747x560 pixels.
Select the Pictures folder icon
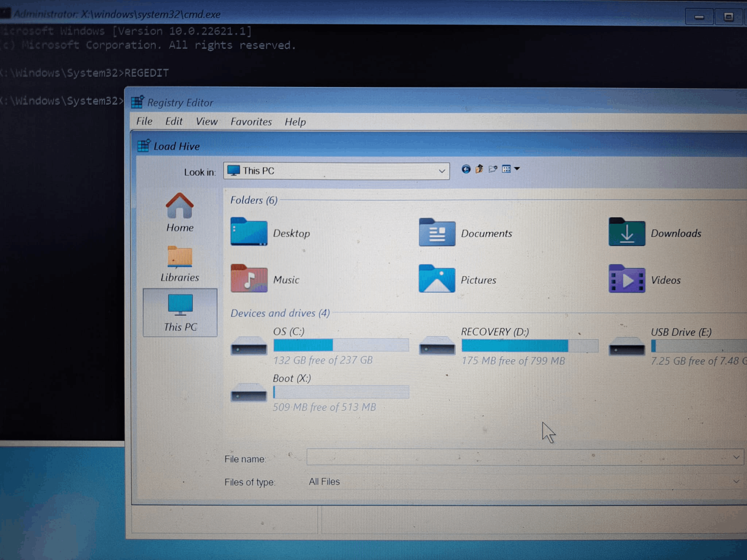pos(437,279)
